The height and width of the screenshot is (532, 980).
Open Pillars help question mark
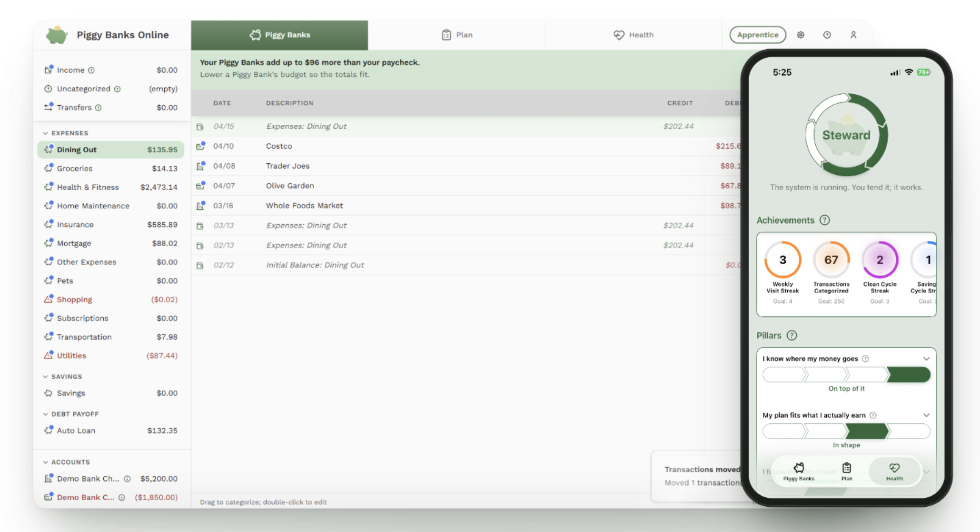[792, 335]
